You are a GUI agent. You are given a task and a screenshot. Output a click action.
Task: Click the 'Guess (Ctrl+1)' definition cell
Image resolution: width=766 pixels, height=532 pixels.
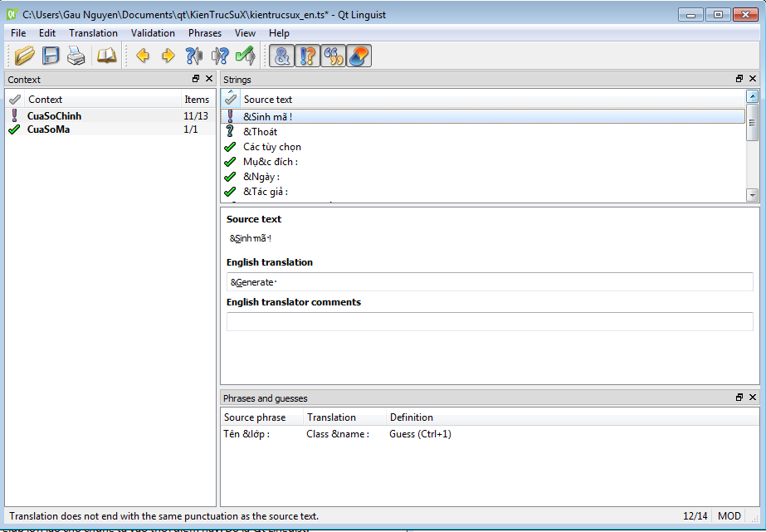click(420, 434)
